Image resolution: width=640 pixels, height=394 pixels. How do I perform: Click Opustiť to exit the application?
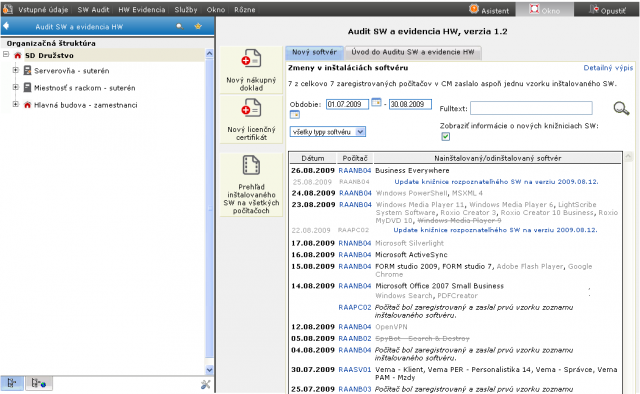click(x=607, y=10)
